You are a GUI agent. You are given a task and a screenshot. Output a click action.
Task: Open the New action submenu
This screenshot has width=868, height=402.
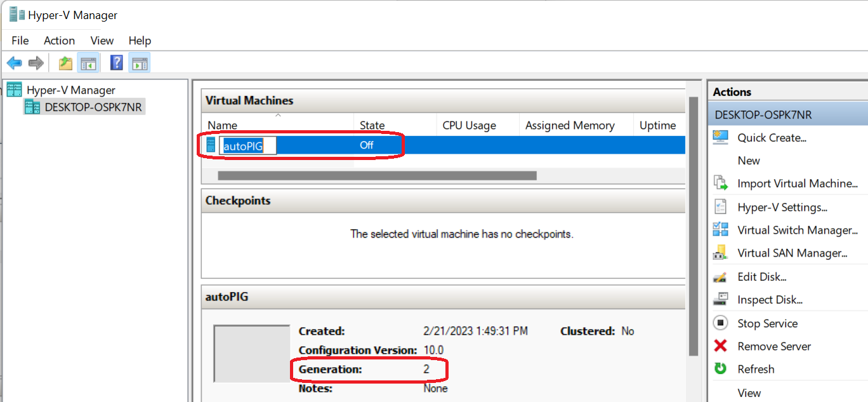point(749,161)
